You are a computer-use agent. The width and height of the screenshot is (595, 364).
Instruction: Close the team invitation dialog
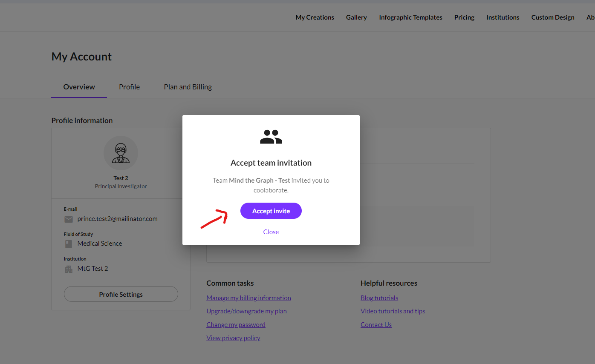(x=271, y=232)
